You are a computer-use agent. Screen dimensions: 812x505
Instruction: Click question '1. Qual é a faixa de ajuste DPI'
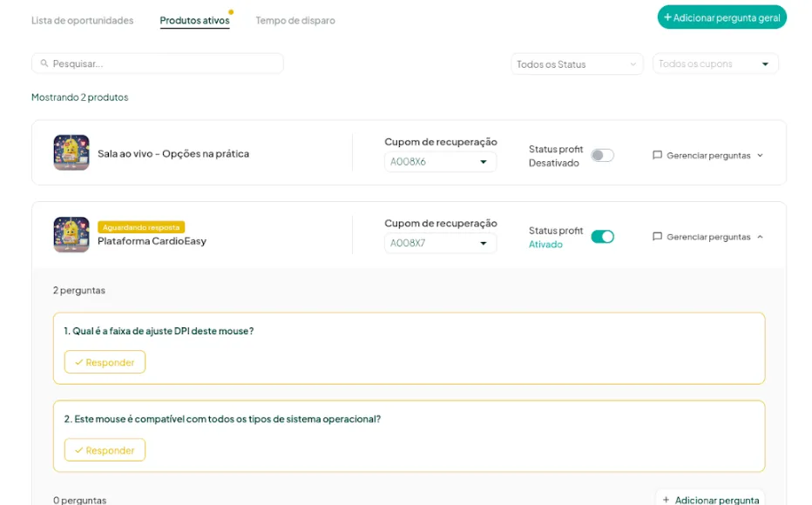tap(159, 331)
